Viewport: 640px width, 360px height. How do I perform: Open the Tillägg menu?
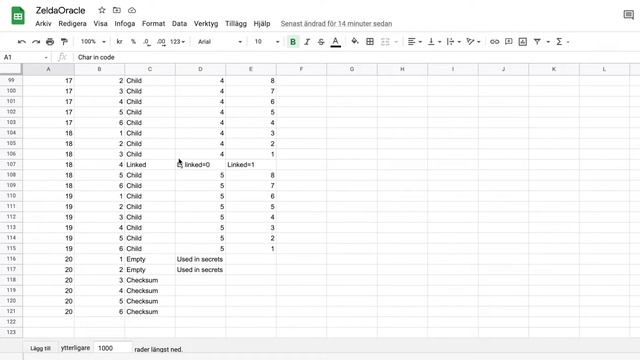[236, 24]
